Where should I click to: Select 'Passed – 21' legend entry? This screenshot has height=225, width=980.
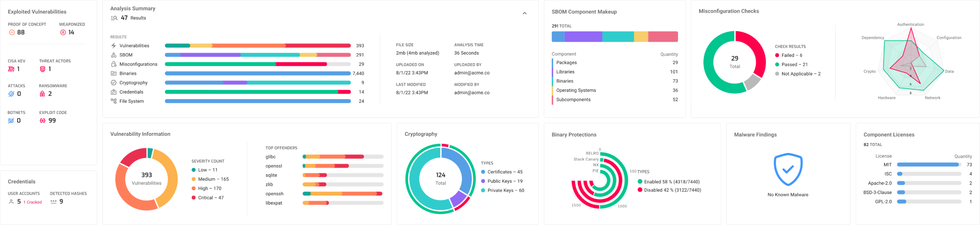[791, 65]
